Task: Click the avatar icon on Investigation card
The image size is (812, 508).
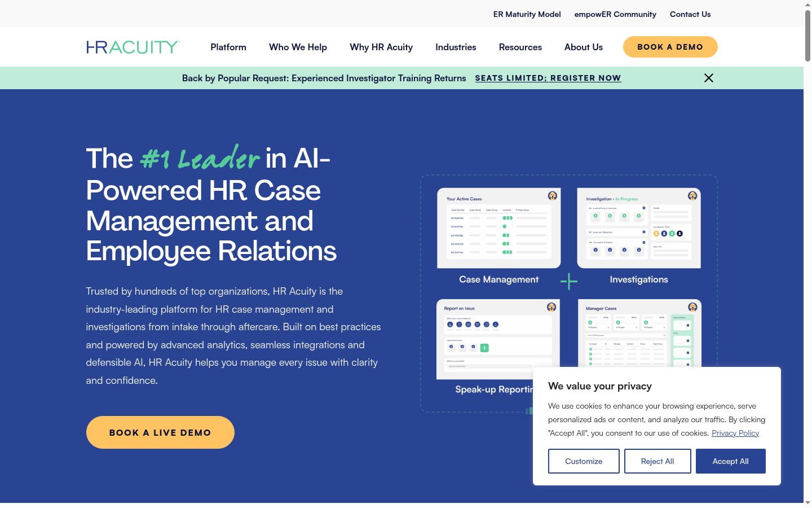Action: click(692, 196)
